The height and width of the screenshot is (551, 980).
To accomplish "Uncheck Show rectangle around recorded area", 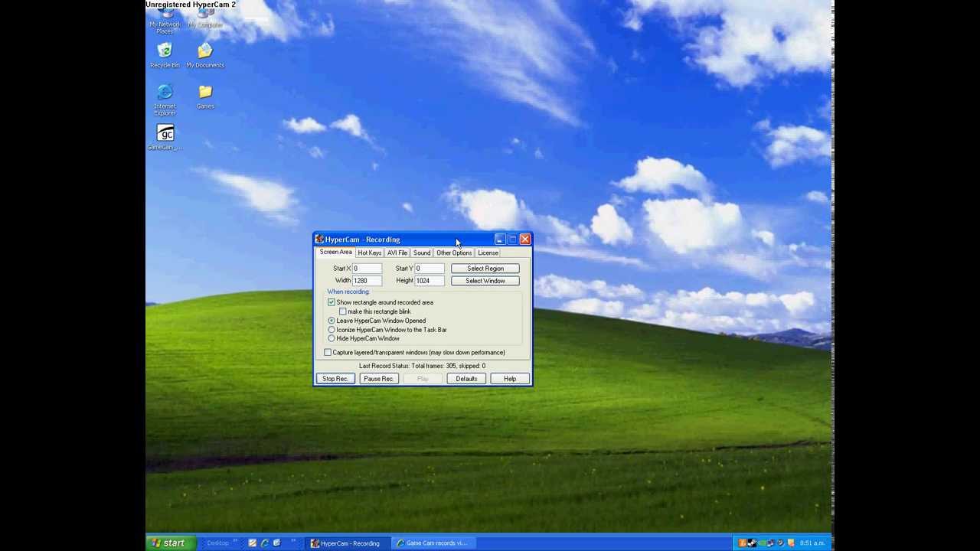I will (332, 302).
